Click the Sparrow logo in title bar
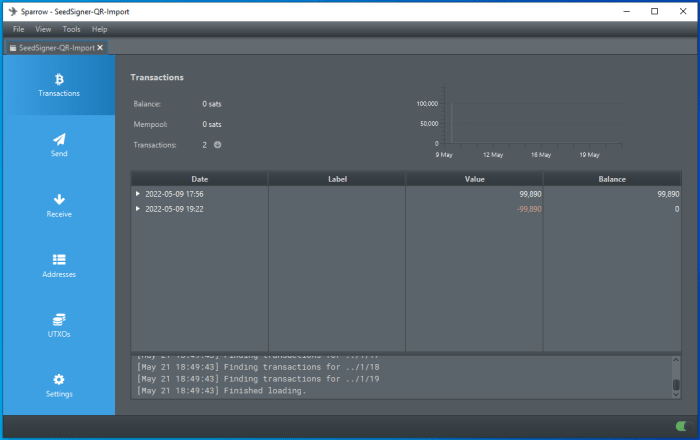This screenshot has height=440, width=700. (x=12, y=11)
